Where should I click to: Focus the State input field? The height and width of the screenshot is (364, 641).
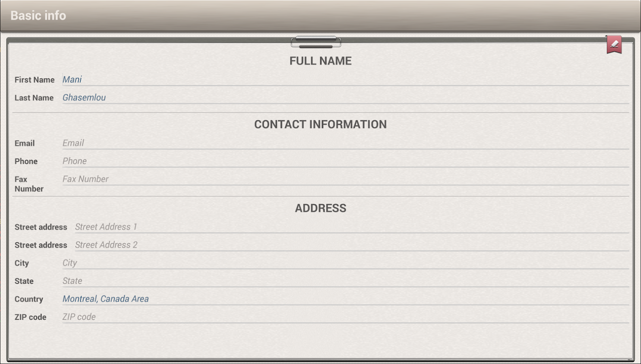tap(346, 281)
